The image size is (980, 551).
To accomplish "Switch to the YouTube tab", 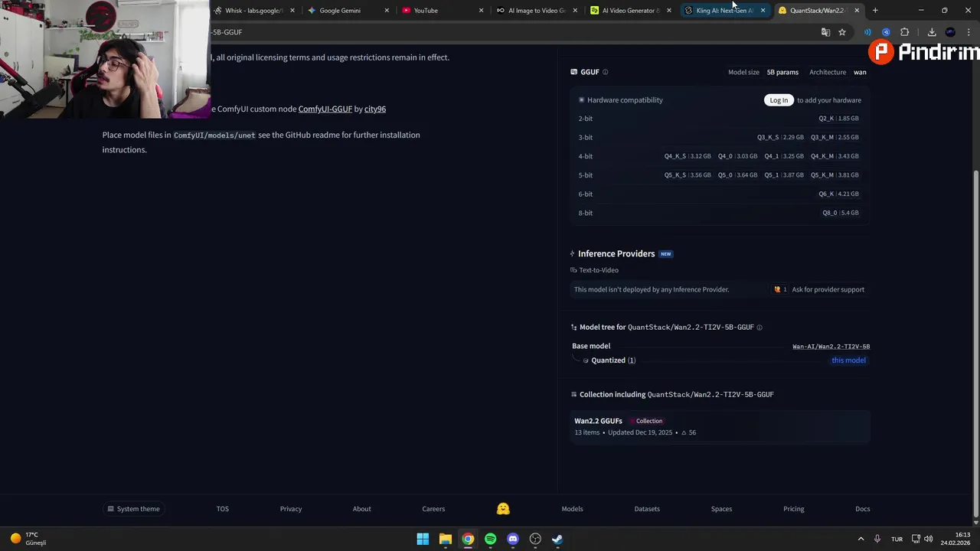I will pos(443,11).
